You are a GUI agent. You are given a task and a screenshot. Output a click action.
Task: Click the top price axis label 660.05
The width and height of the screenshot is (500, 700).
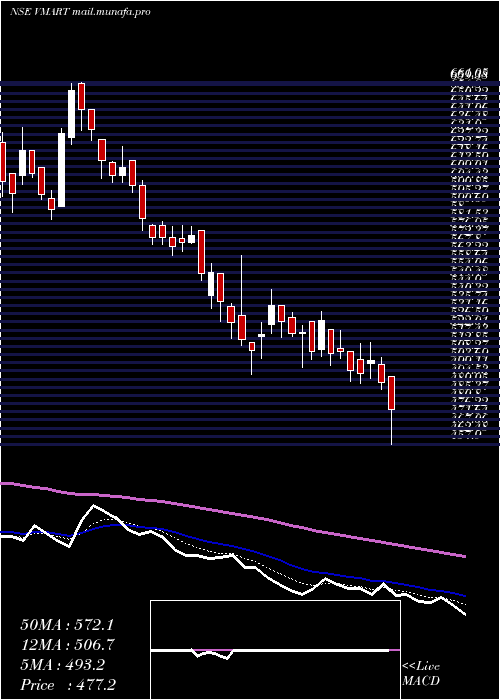pos(469,73)
